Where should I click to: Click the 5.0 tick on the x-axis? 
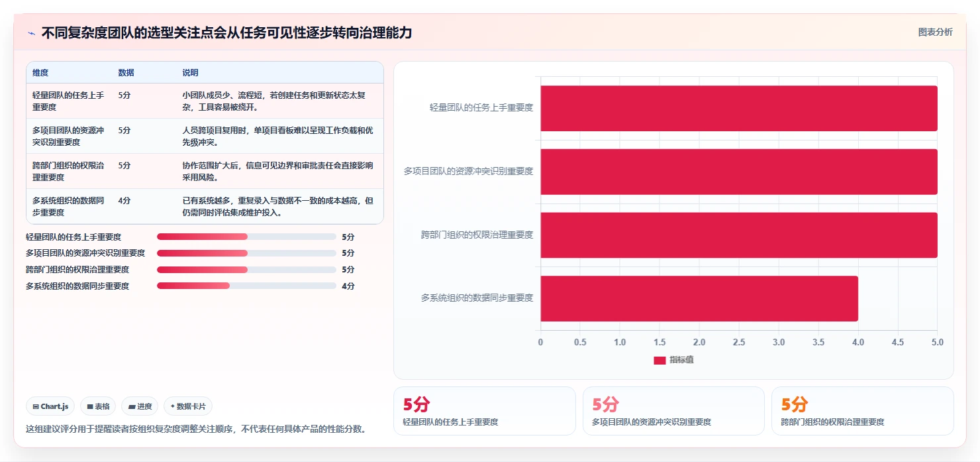(937, 342)
